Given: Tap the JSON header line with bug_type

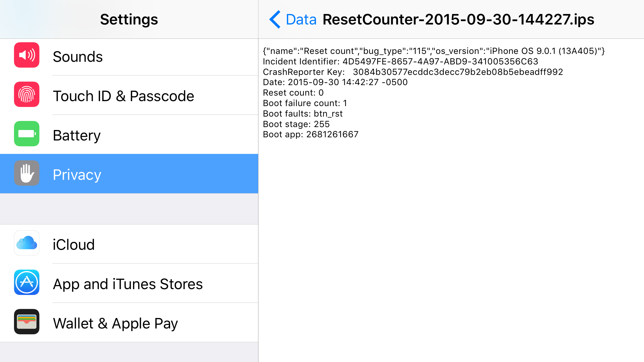Looking at the screenshot, I should coord(434,51).
